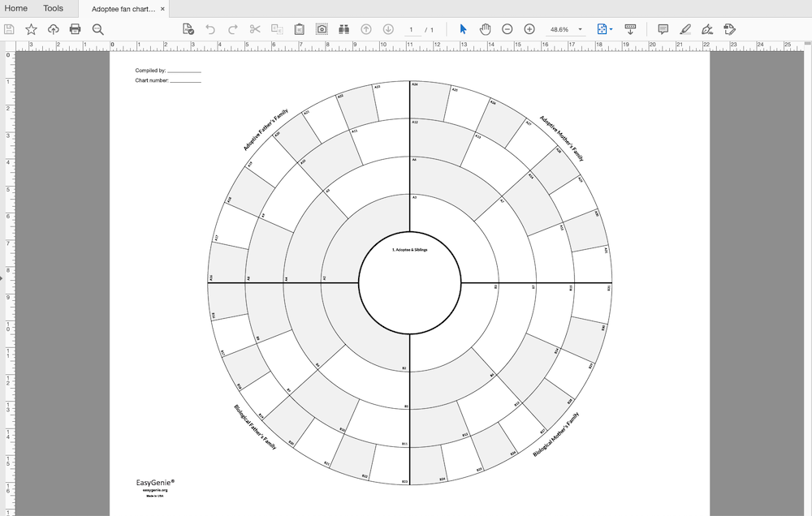Click the easygenie.org text
812x516 pixels.
tap(155, 490)
